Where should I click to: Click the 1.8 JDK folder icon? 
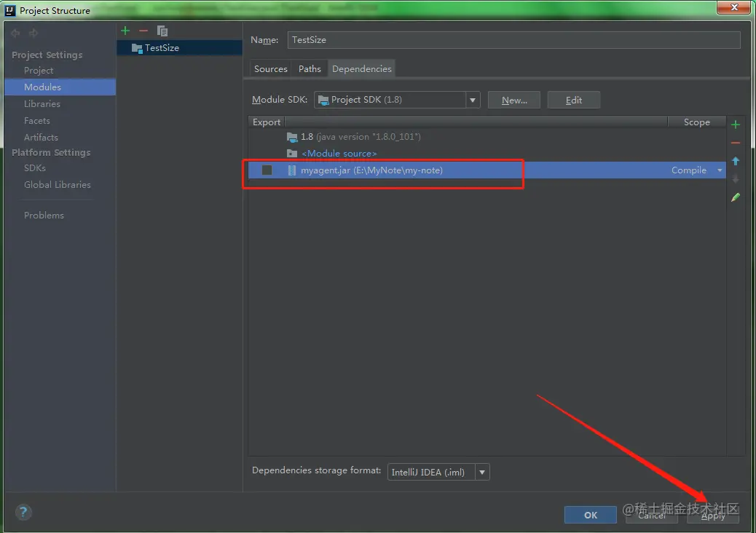292,137
